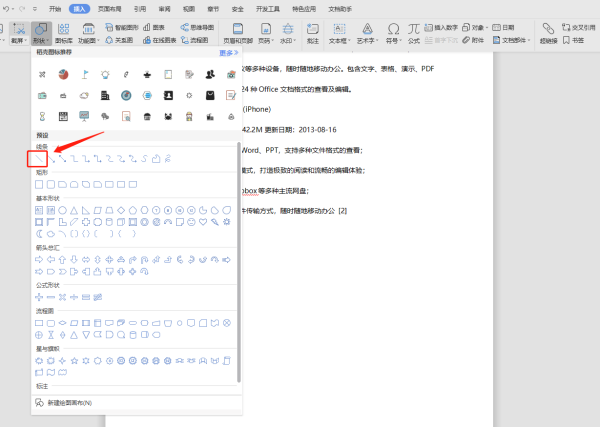Open the 文档部件 document parts dropdown
This screenshot has height=427, width=600.
point(512,40)
